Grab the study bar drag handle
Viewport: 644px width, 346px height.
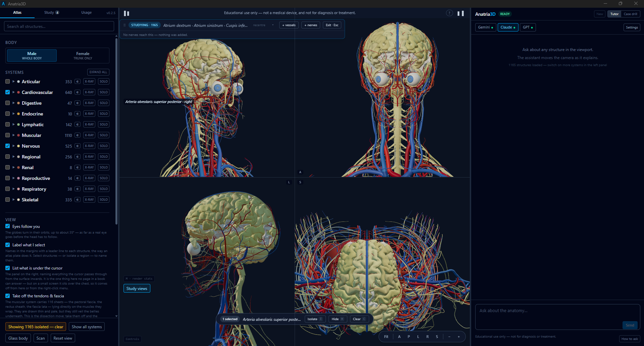coord(125,25)
